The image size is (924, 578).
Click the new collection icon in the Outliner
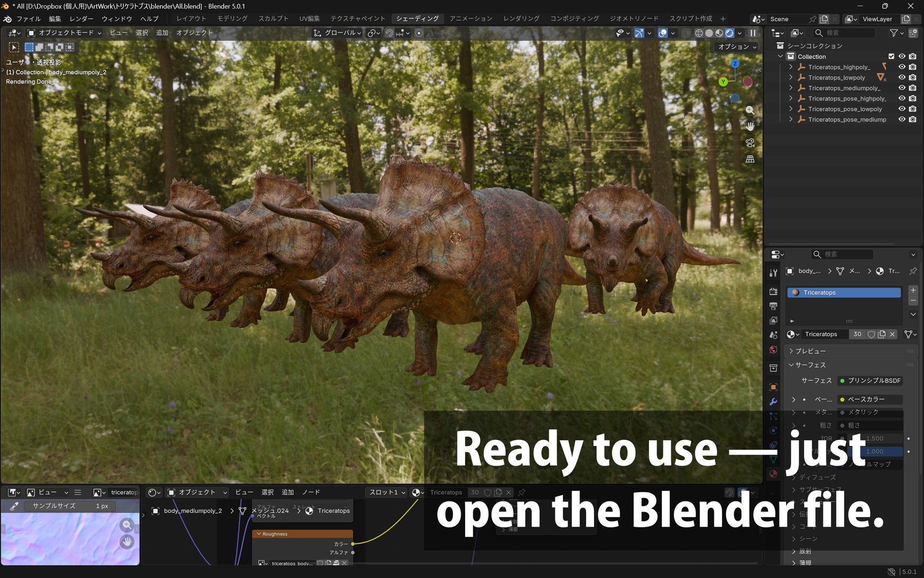click(913, 33)
